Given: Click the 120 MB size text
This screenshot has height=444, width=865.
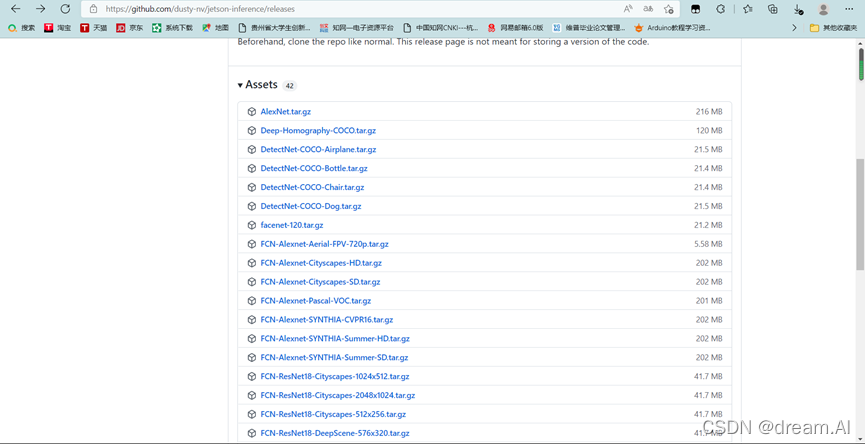Looking at the screenshot, I should coord(709,131).
